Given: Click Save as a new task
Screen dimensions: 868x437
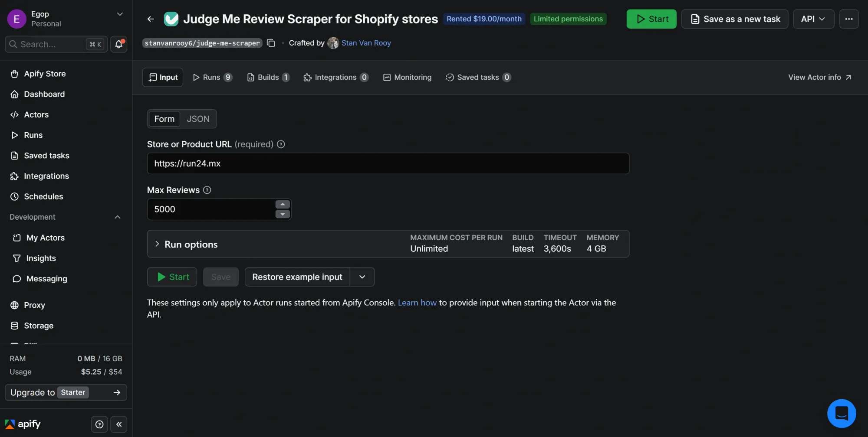Looking at the screenshot, I should tap(735, 19).
